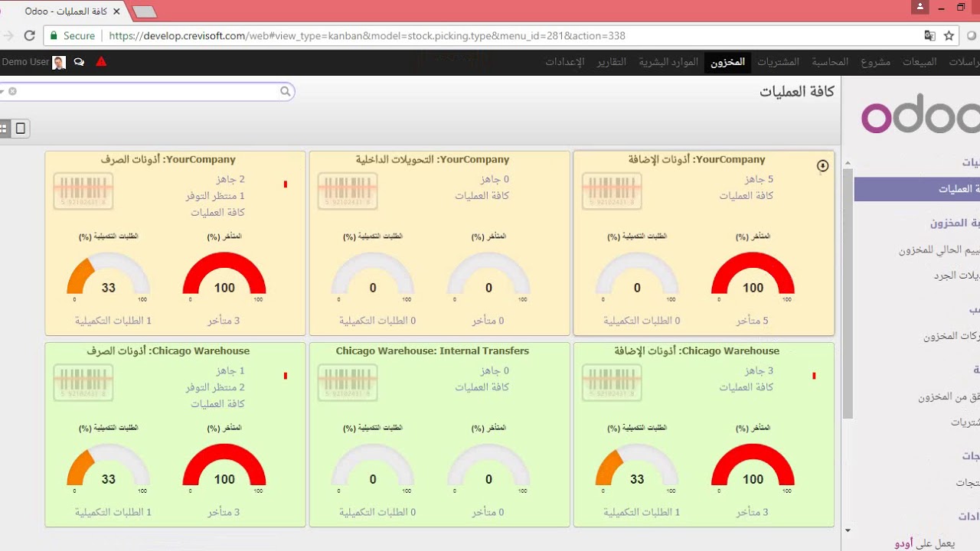Open كافة العمليات on YourCompany التحويلات الداخلية card
The width and height of the screenshot is (980, 551).
(x=482, y=196)
